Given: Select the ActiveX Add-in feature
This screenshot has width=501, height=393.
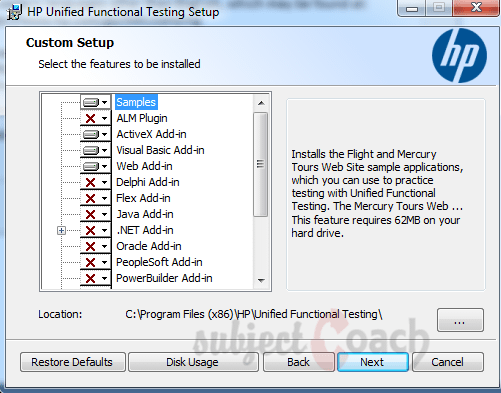Looking at the screenshot, I should (x=151, y=134).
